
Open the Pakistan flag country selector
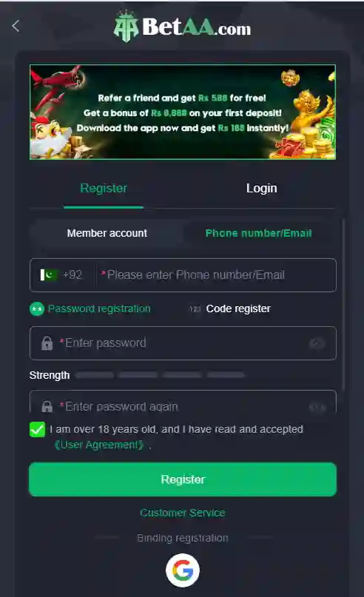click(x=49, y=274)
